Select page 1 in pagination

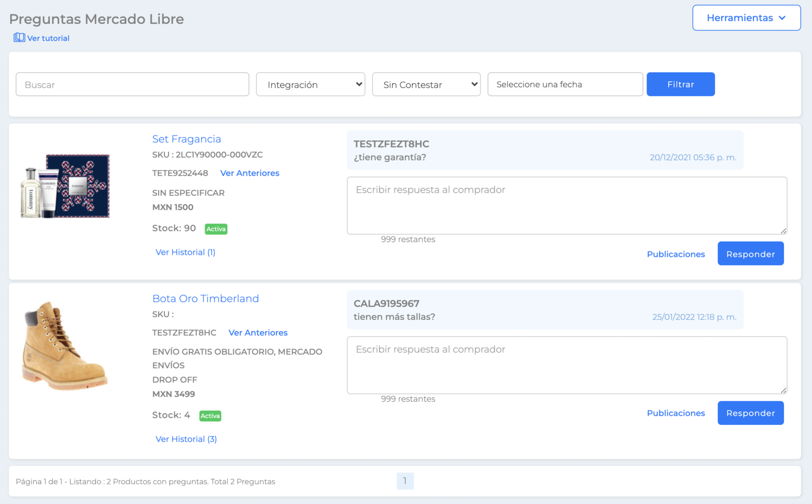tap(405, 481)
